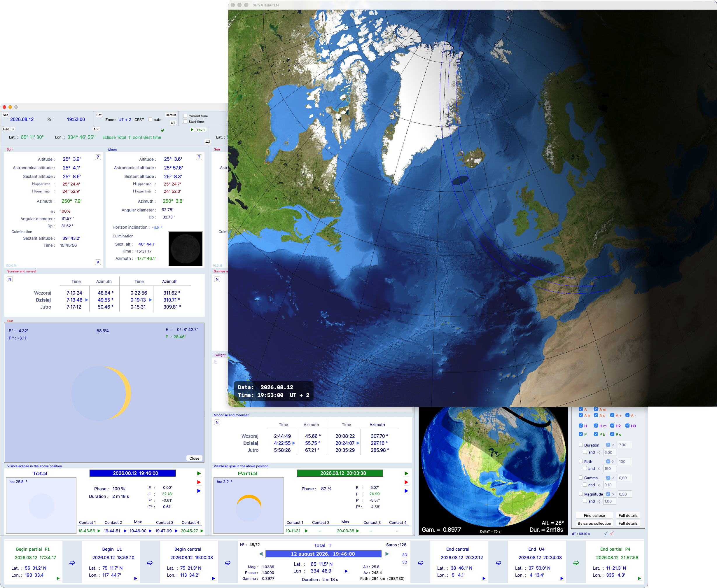This screenshot has width=717, height=588.
Task: Jump to Contact 4 time 20:45:27
Action: pos(202,531)
